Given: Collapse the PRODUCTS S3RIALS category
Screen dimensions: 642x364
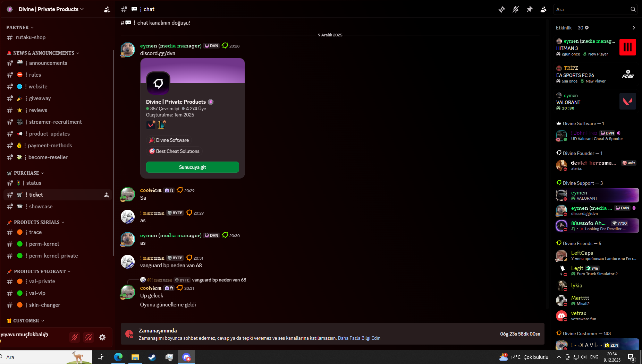Looking at the screenshot, I should 36,222.
